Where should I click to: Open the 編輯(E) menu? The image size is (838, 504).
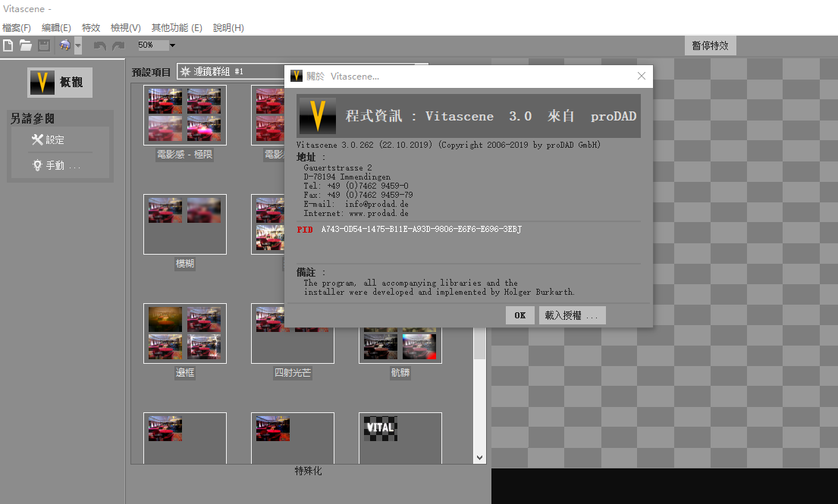point(56,28)
